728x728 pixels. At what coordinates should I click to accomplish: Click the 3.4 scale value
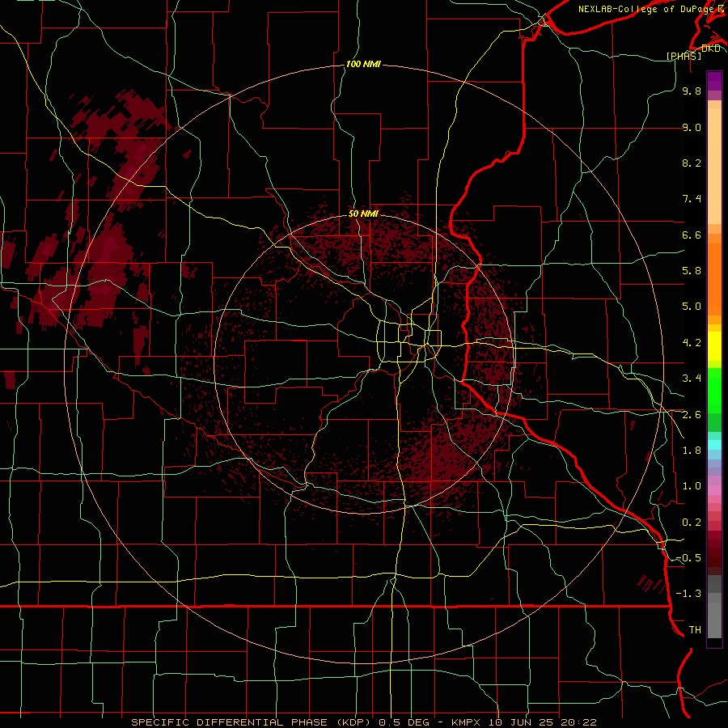(692, 379)
